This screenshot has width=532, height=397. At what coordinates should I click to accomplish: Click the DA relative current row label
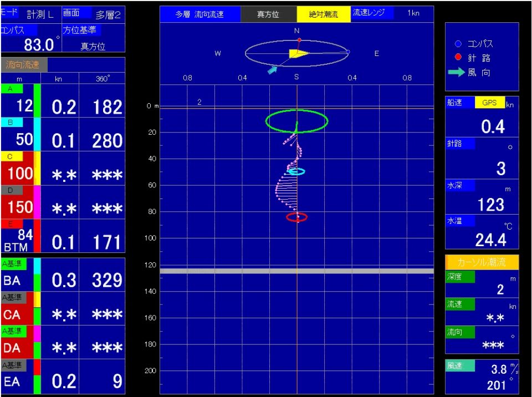point(12,348)
